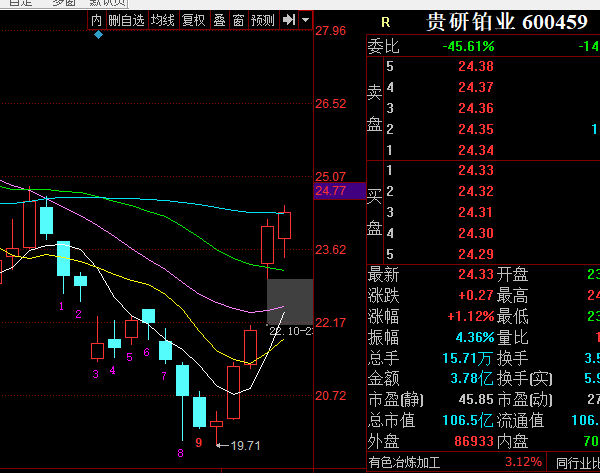The height and width of the screenshot is (473, 600).
Task: Click the 总手 value 15.71万
Action: click(467, 359)
